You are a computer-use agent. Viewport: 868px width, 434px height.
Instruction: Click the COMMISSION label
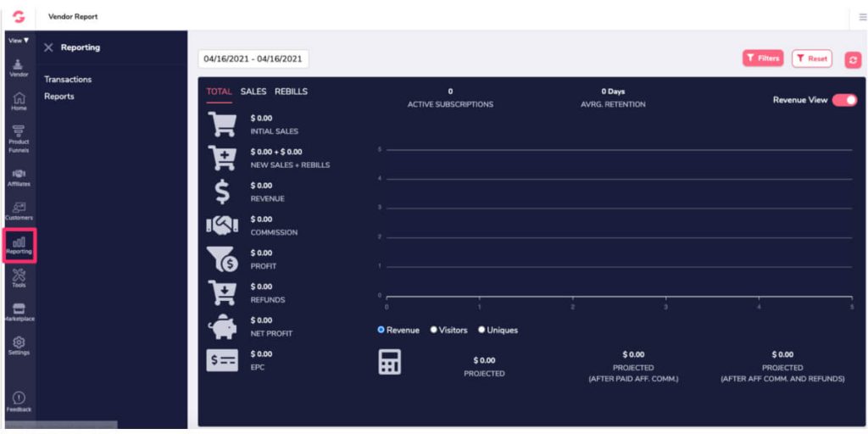pyautogui.click(x=274, y=232)
